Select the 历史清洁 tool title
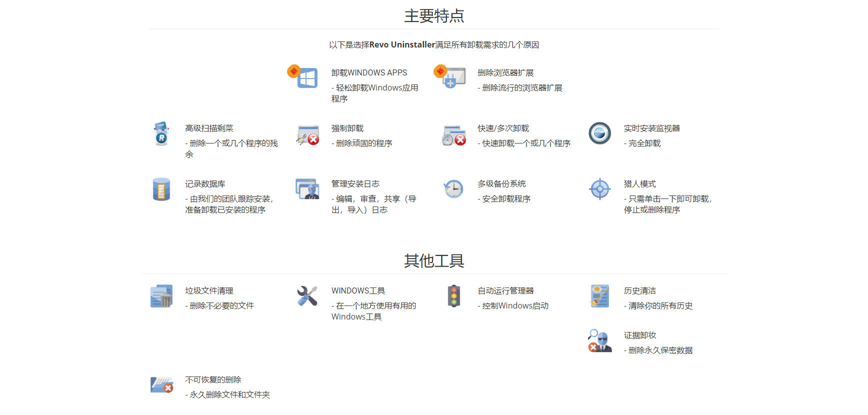This screenshot has height=415, width=868. [x=639, y=291]
